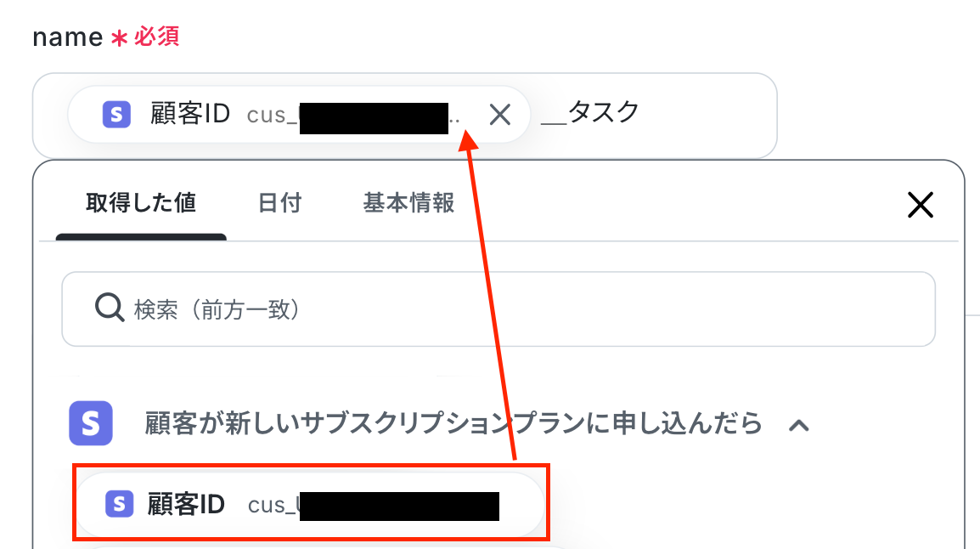Click 顧客が新しいサブスクリプションプランに申し込んだら heading

click(x=453, y=423)
